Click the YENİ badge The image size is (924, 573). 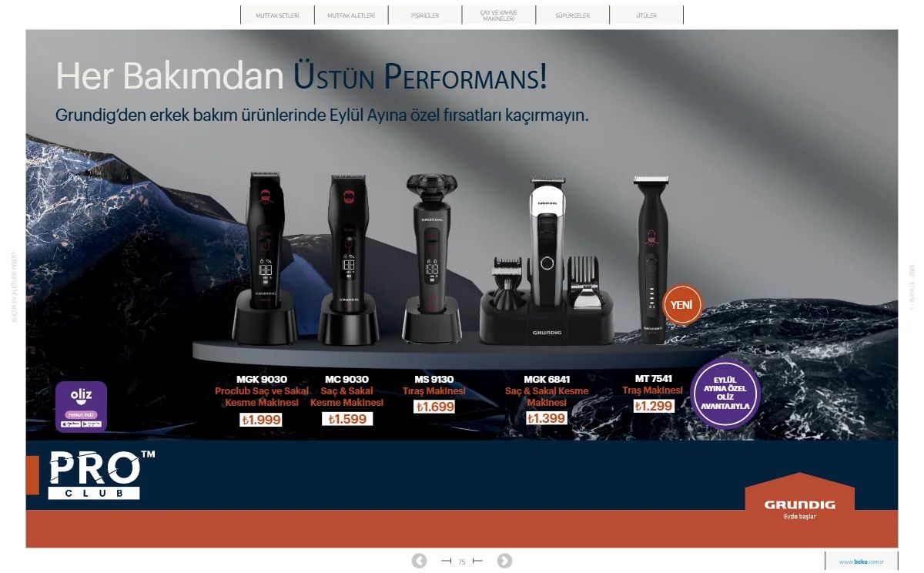click(682, 305)
